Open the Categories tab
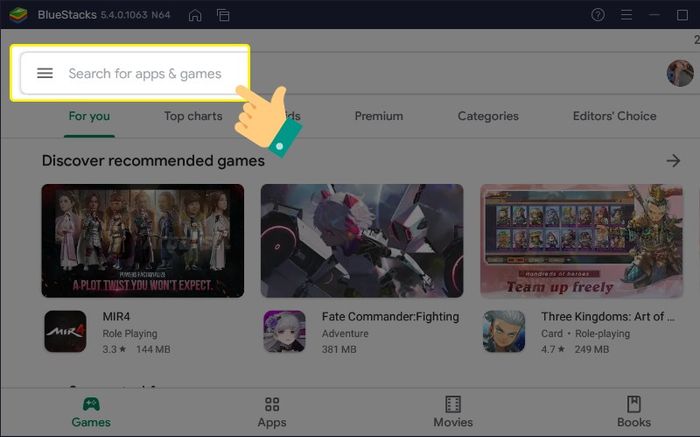Viewport: 700px width, 437px height. coord(488,116)
